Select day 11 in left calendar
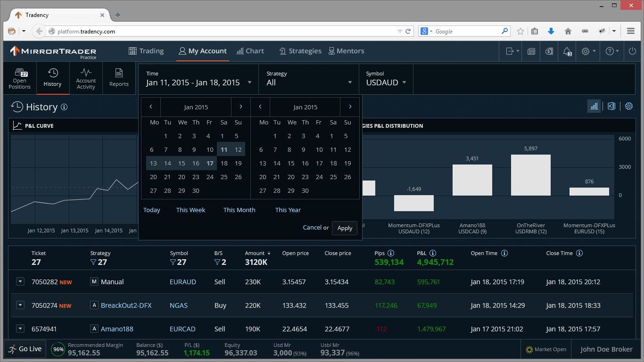Screen dimensions: 644x362 coord(224,150)
